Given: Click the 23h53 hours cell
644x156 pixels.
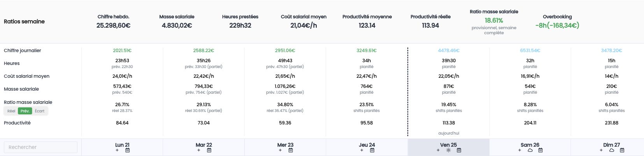Looking at the screenshot, I should 122,61.
